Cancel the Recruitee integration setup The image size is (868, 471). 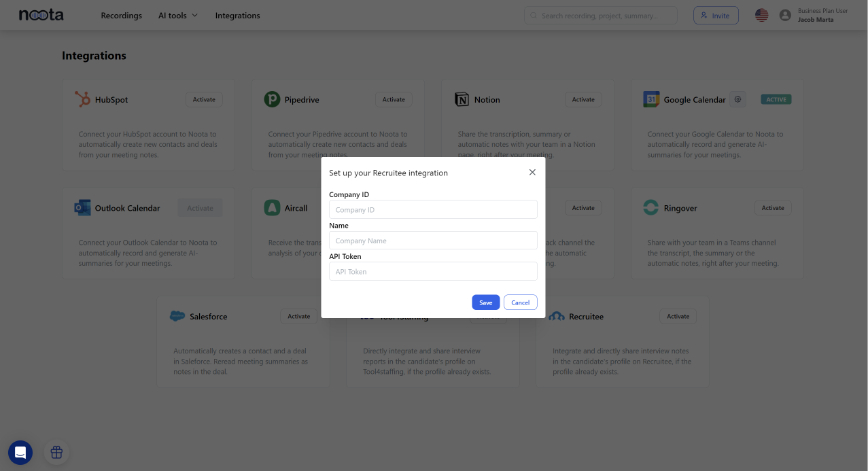520,302
